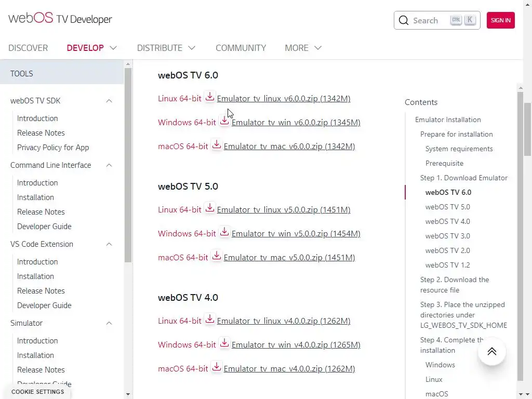Download Emulator_tv_win_v6.0.0.zip link
Screen dimensions: 532x399
click(296, 122)
